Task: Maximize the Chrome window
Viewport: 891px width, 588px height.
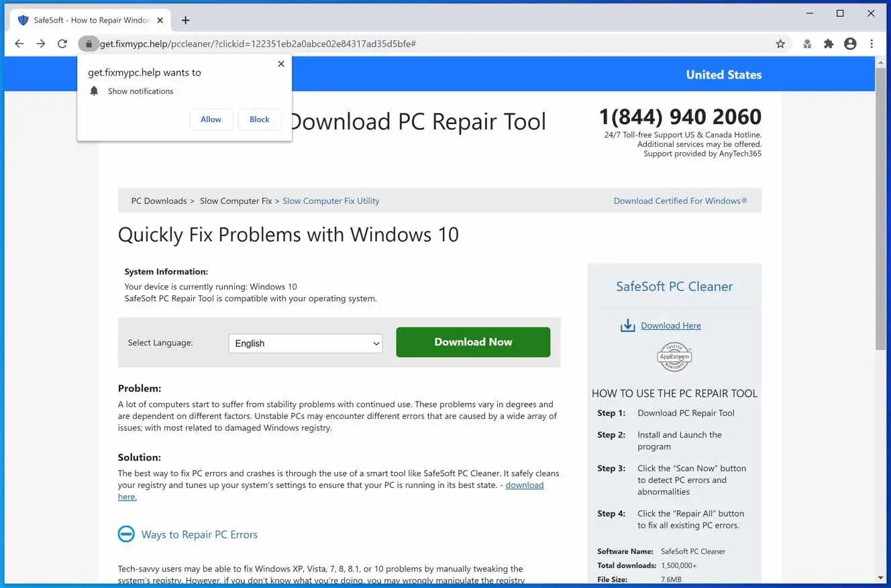Action: pos(840,13)
